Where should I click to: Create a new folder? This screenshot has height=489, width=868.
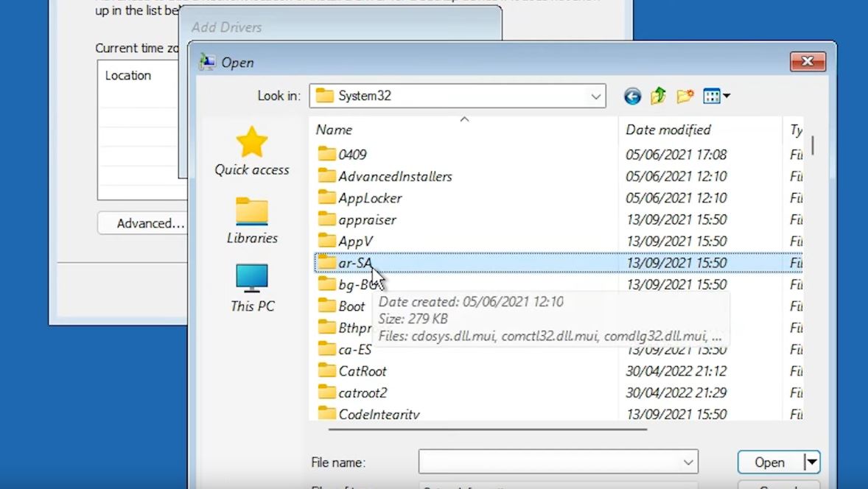click(x=685, y=96)
